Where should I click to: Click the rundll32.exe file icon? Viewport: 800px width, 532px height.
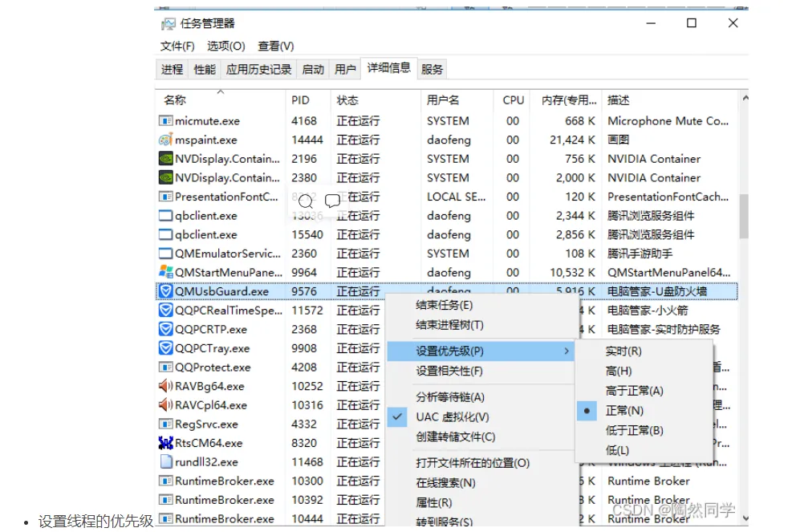[165, 461]
